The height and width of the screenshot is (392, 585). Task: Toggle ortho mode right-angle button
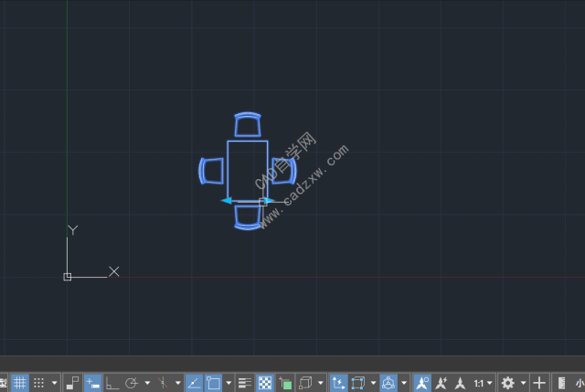[112, 383]
